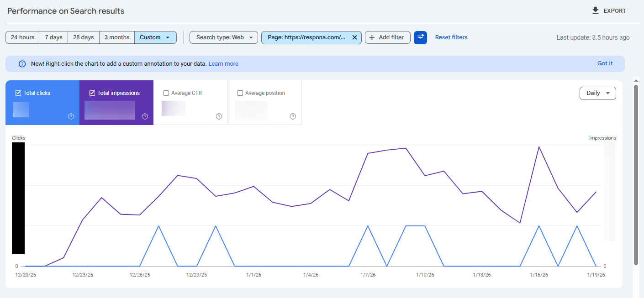
Task: Click the plus icon on Add filter
Action: point(374,37)
